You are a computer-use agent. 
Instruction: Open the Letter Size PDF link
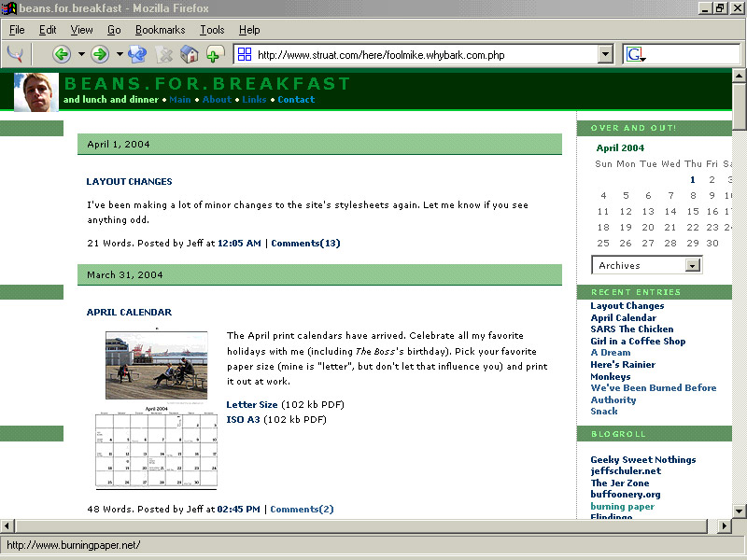(x=252, y=405)
